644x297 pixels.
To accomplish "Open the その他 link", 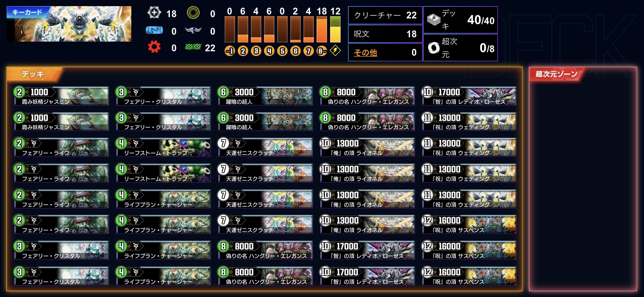I will pyautogui.click(x=365, y=53).
